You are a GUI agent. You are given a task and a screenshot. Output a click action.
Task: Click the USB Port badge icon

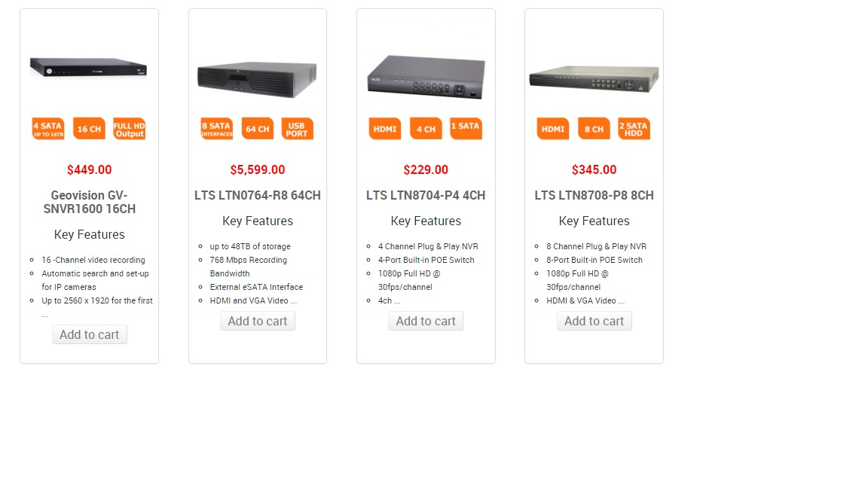(298, 129)
